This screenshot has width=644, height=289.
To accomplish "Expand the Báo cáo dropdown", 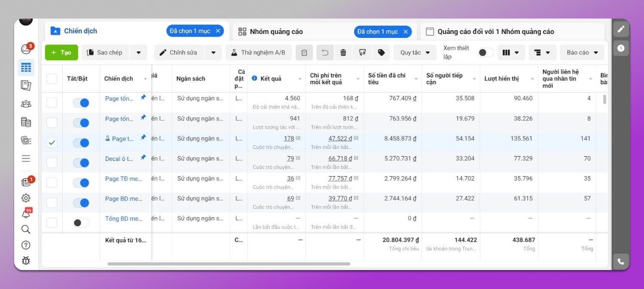I will 582,52.
